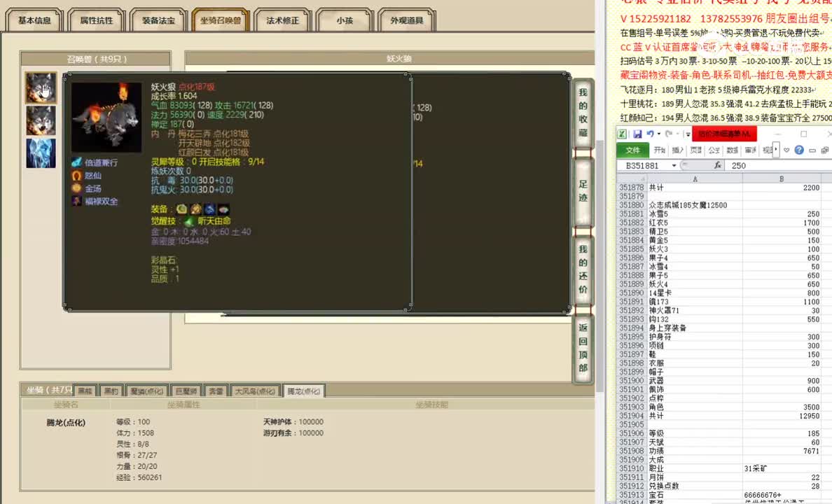The height and width of the screenshot is (504, 832).
Task: Select the ice creature summon thumbnail
Action: point(41,153)
